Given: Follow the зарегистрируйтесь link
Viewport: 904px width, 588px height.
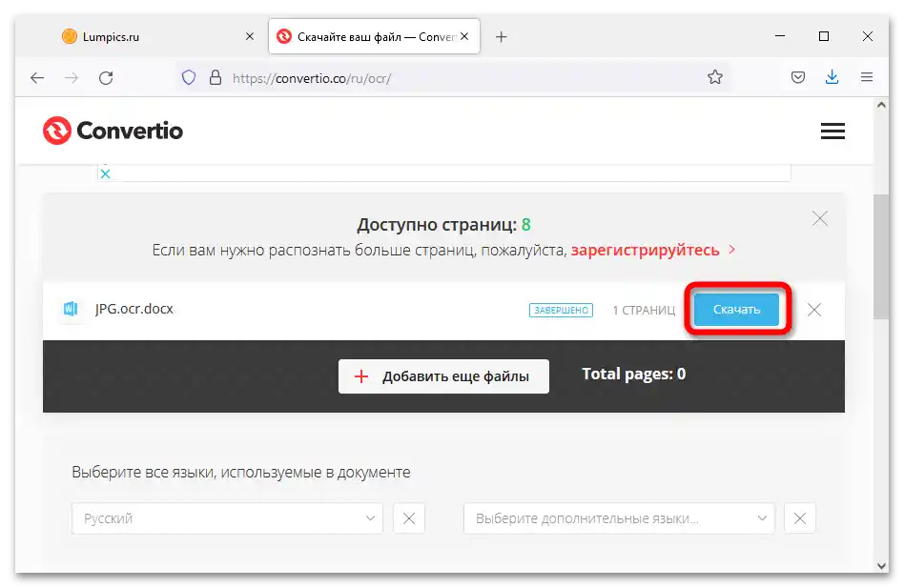Looking at the screenshot, I should click(646, 250).
